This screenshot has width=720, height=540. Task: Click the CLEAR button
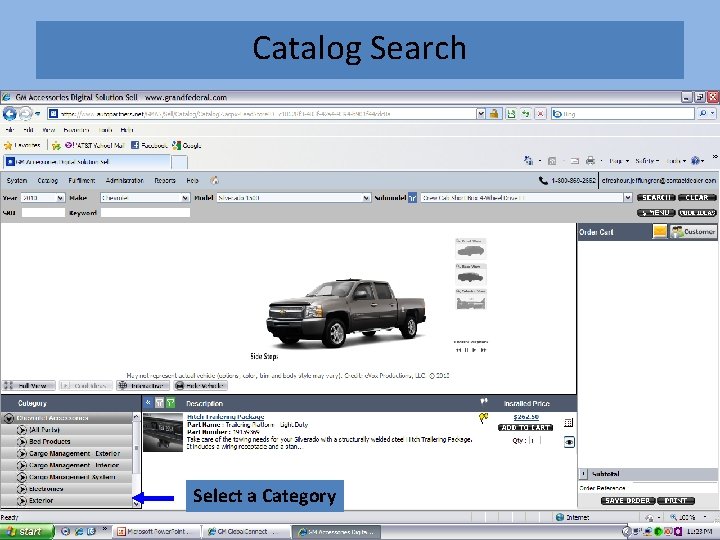(x=697, y=197)
